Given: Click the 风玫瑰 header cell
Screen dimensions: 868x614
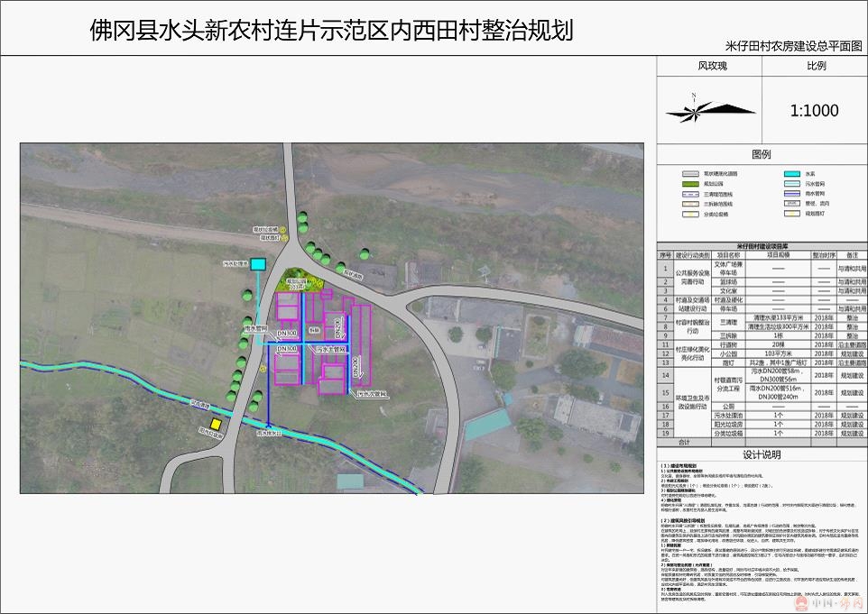Looking at the screenshot, I should point(712,66).
